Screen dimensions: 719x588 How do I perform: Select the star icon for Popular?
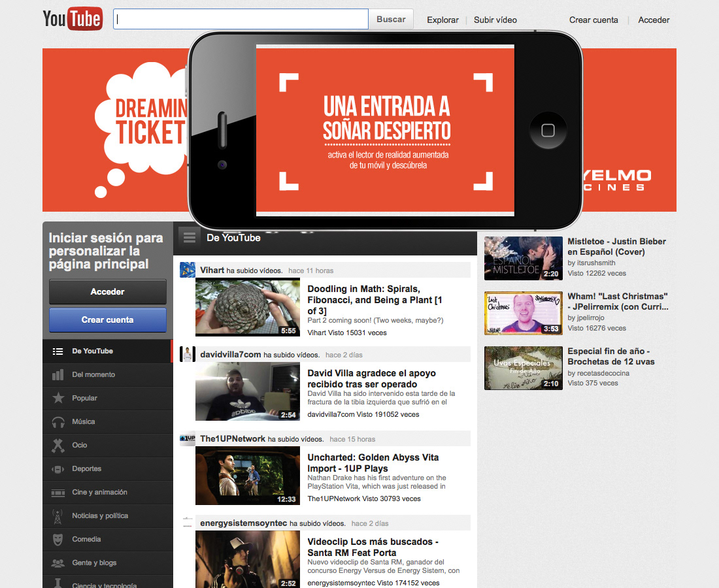58,399
